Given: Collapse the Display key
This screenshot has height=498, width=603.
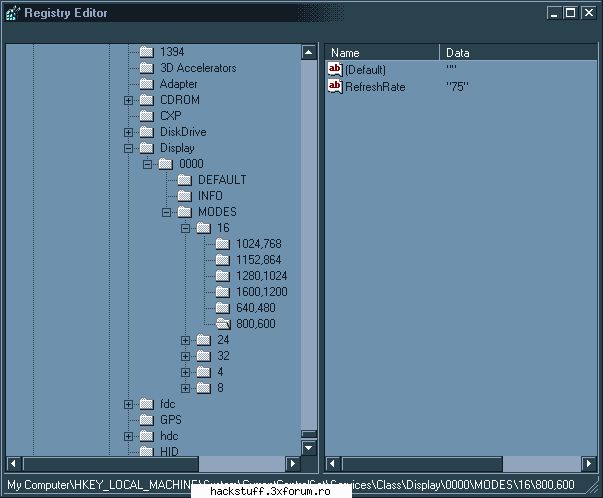Looking at the screenshot, I should tap(128, 148).
